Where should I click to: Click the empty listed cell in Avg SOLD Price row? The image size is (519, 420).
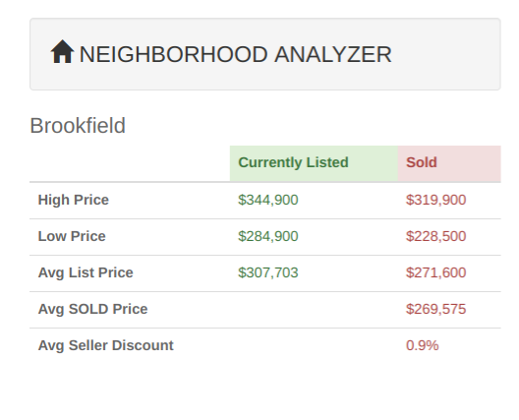[314, 310]
